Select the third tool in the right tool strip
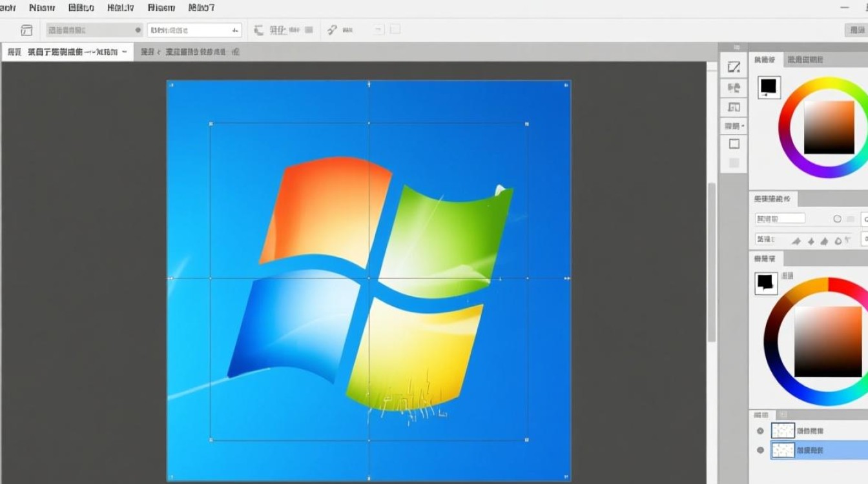This screenshot has width=868, height=484. pos(734,107)
